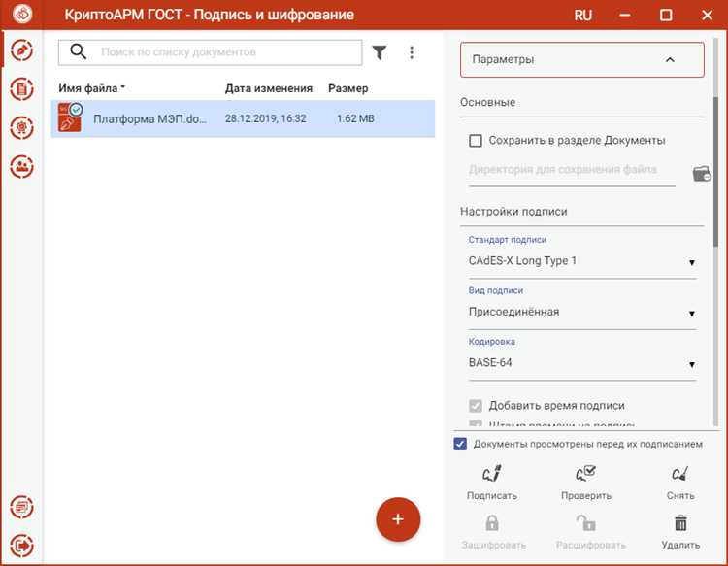Sort by Размер column
Image resolution: width=728 pixels, height=566 pixels.
(x=347, y=88)
